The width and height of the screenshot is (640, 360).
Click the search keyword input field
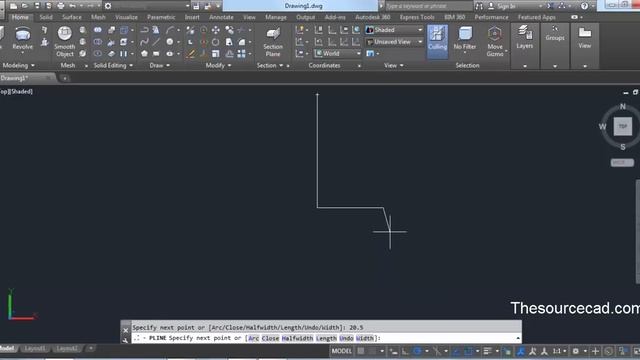(428, 6)
